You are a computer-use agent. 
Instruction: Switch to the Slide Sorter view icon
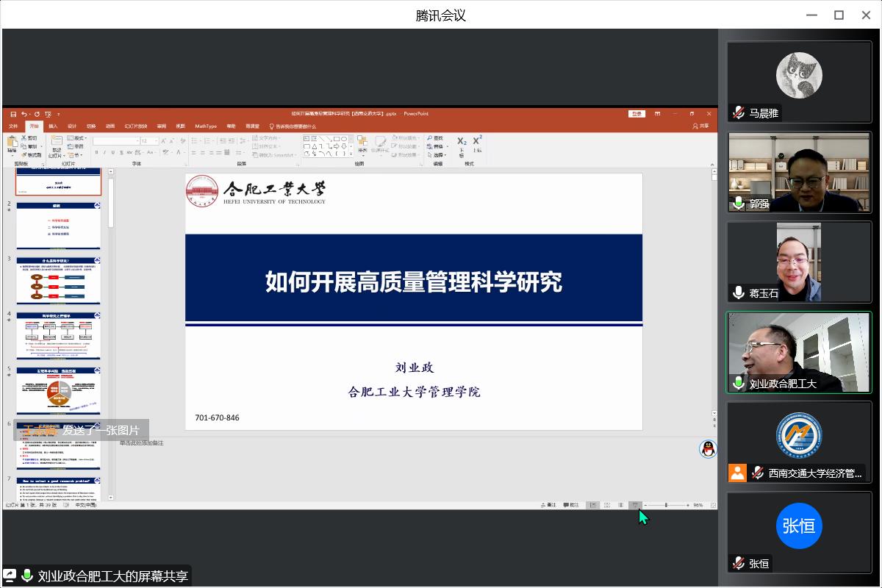click(606, 505)
